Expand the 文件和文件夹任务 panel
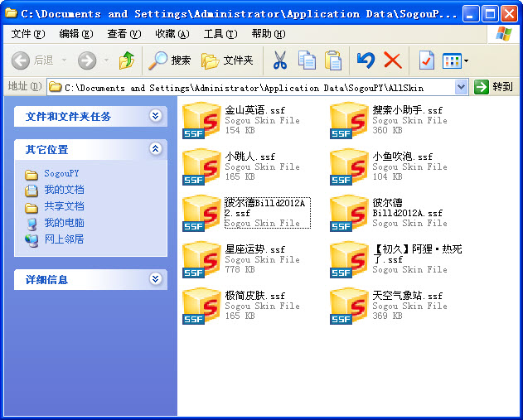This screenshot has height=420, width=523. coord(156,116)
